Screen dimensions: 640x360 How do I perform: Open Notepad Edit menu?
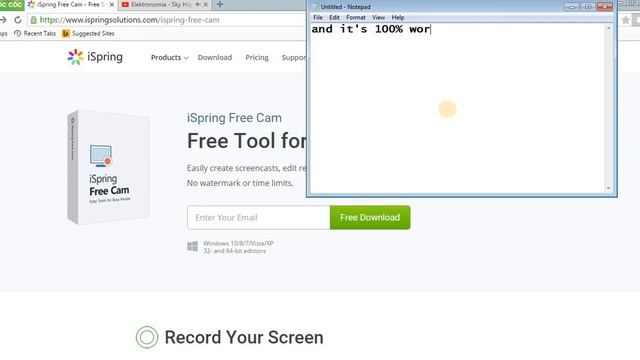coord(334,18)
